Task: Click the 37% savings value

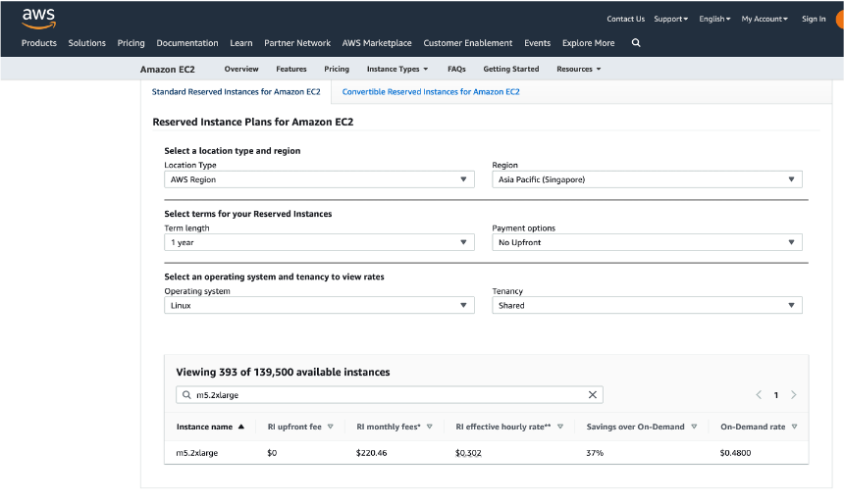Action: (x=595, y=453)
